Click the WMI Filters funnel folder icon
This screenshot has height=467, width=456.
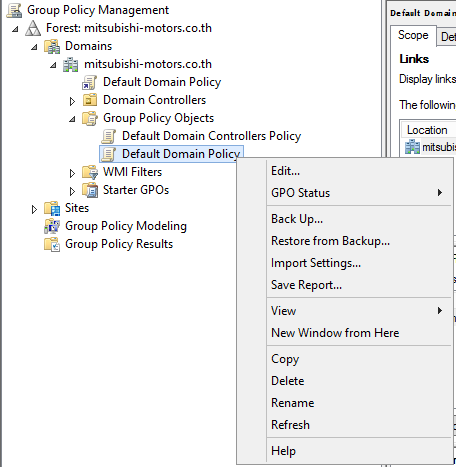(90, 172)
